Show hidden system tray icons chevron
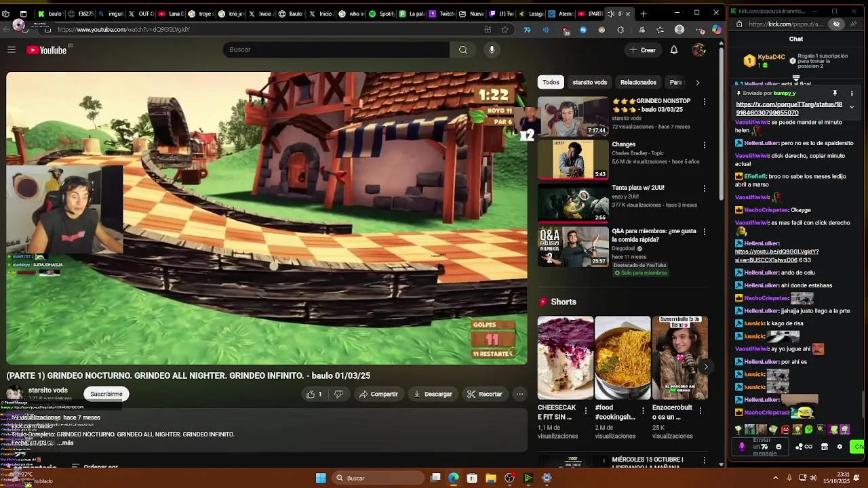Viewport: 868px width, 488px height. [776, 478]
